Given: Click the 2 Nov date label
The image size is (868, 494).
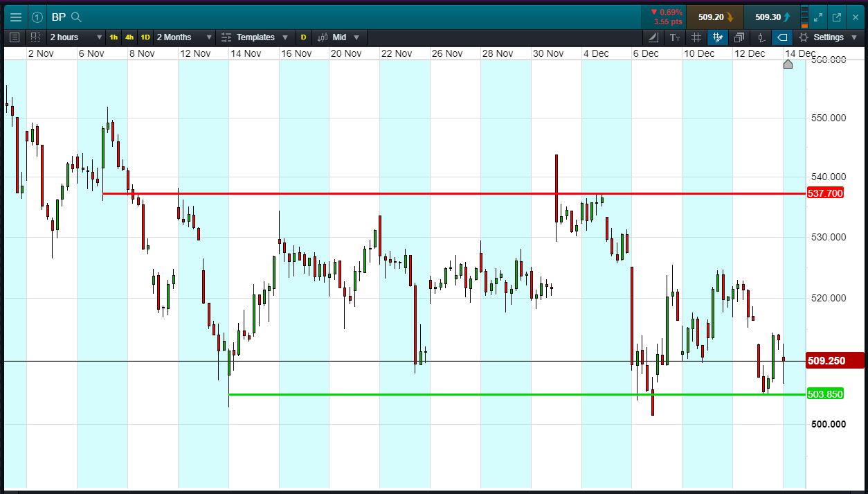Looking at the screenshot, I should click(x=41, y=53).
